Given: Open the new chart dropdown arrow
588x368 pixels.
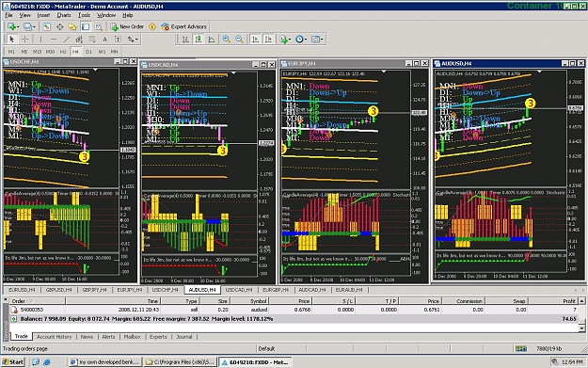Looking at the screenshot, I should tap(18, 26).
